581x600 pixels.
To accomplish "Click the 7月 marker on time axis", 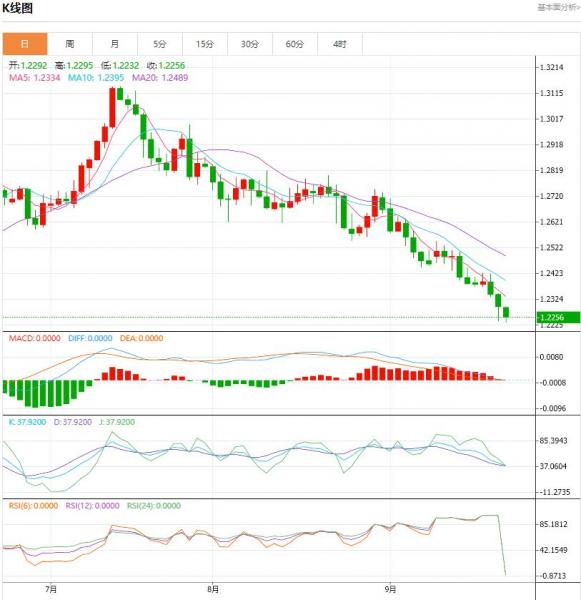I will click(51, 589).
